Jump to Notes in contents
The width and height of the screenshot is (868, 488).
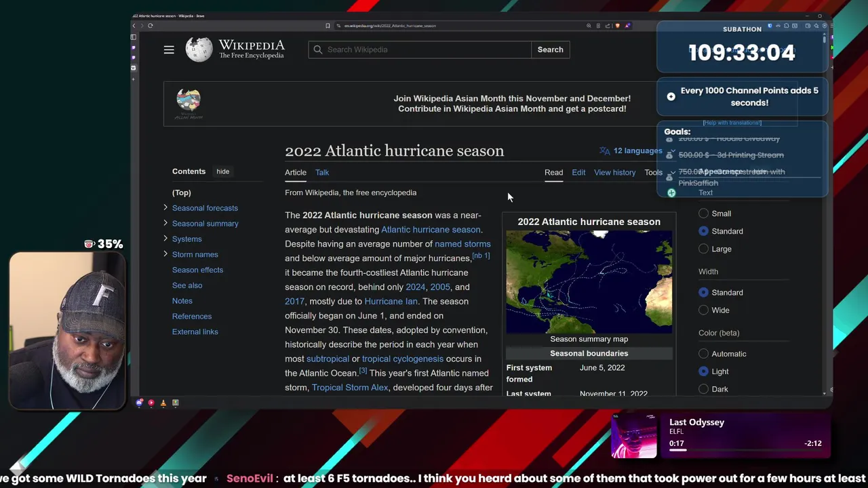[182, 301]
